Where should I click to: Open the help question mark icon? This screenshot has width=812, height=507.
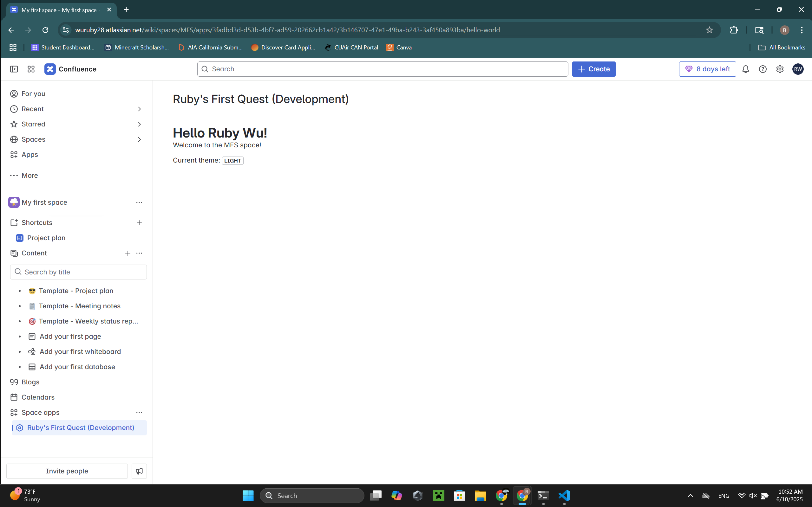(x=763, y=69)
